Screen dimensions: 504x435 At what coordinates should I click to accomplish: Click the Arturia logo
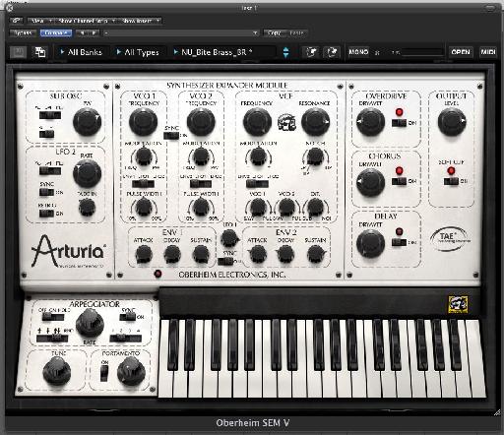(x=68, y=251)
